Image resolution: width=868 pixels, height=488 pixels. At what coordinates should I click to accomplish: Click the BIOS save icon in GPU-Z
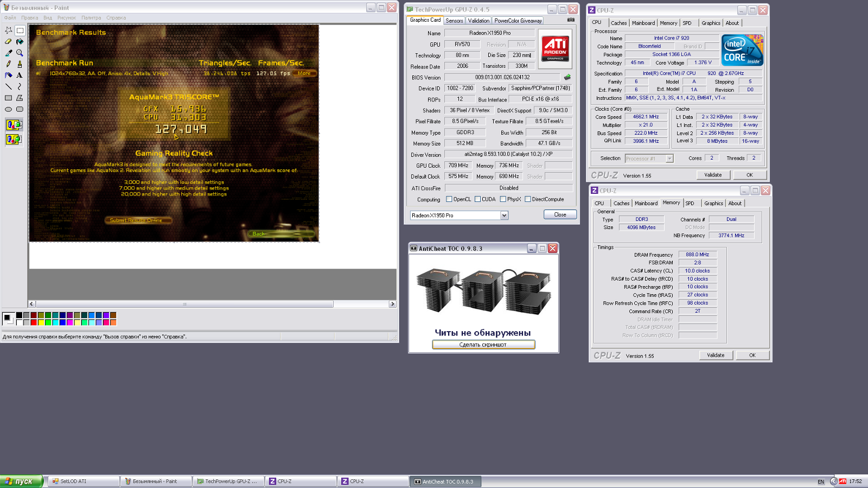pos(567,77)
